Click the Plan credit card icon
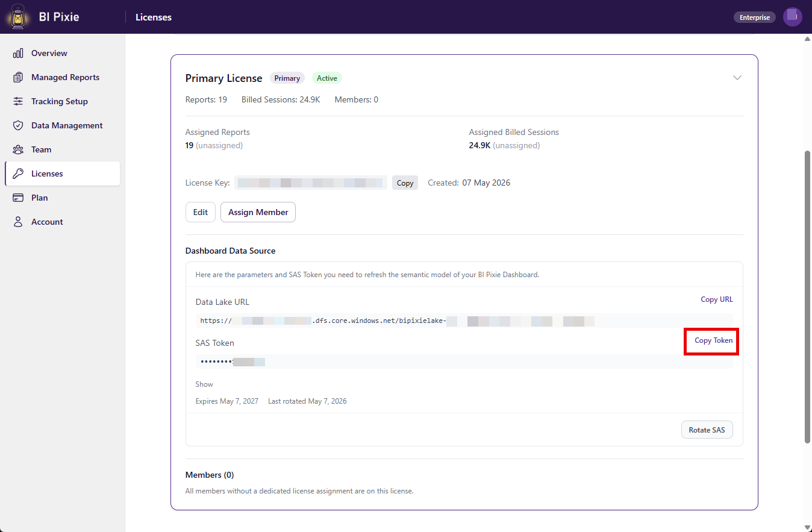The height and width of the screenshot is (532, 812). pos(18,198)
